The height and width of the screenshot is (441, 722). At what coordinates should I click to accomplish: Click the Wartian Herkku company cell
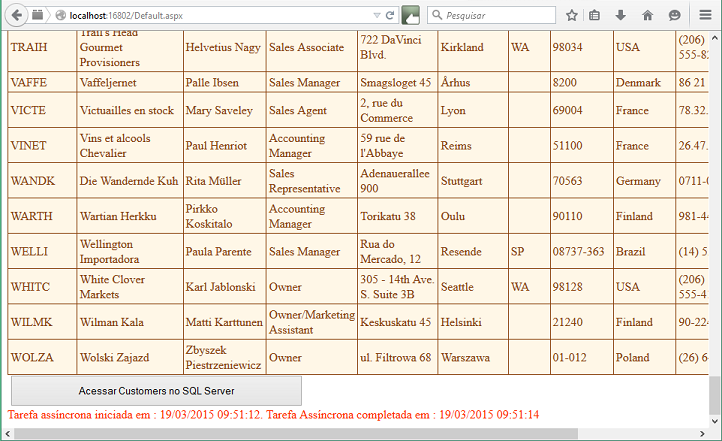click(x=130, y=216)
